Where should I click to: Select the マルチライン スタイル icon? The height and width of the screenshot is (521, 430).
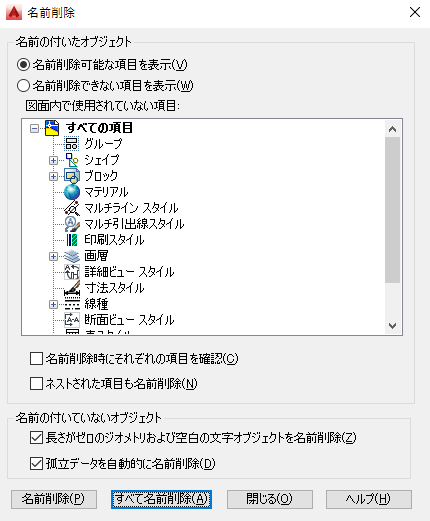point(72,208)
